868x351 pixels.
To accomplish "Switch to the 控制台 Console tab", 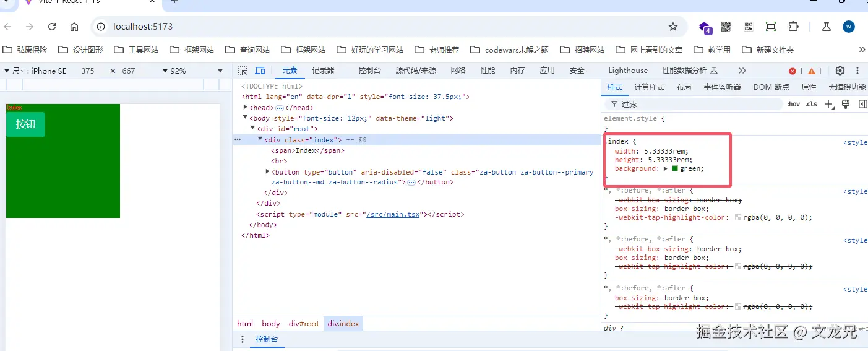I will [x=369, y=71].
